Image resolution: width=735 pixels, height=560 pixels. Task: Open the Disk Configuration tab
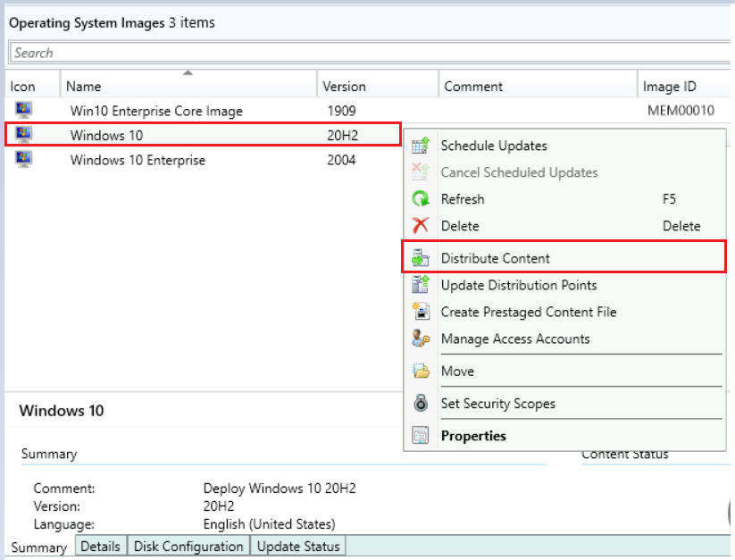pos(188,547)
